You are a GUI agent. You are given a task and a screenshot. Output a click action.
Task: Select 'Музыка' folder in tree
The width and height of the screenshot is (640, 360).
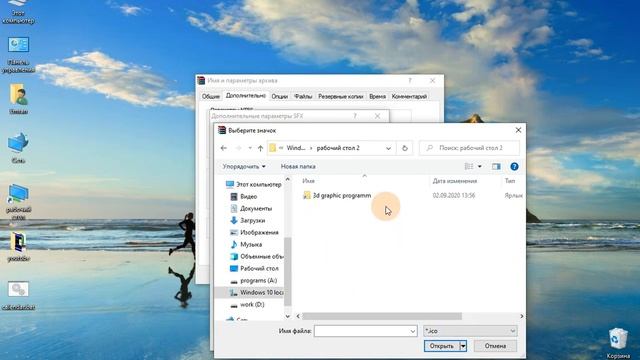246,244
